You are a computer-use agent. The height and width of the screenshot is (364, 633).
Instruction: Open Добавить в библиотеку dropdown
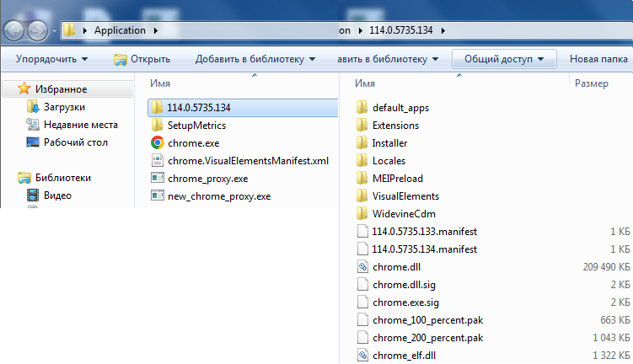[255, 59]
